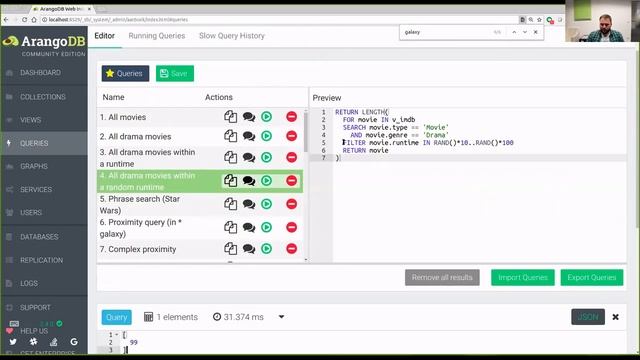Open the Slack icon in the sidebar

coord(33,342)
